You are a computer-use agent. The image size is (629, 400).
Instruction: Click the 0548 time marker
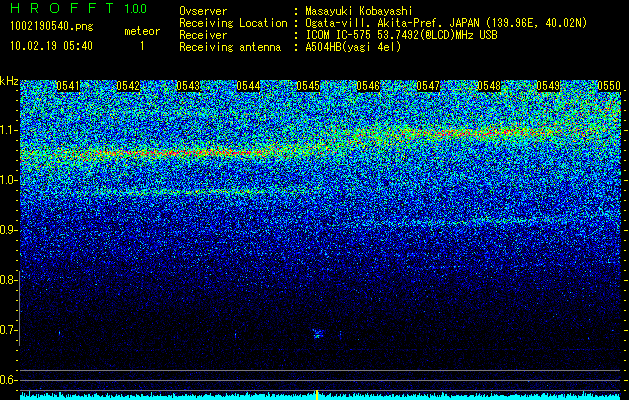tap(489, 86)
